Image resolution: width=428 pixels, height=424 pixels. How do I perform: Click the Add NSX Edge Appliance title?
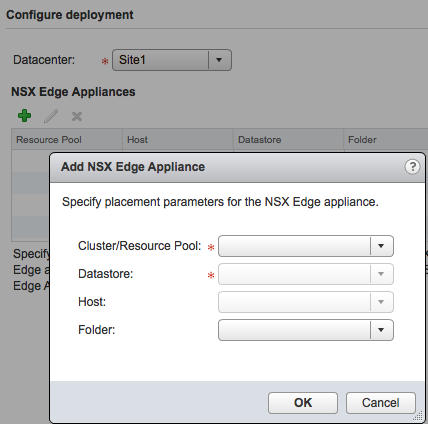pyautogui.click(x=133, y=167)
